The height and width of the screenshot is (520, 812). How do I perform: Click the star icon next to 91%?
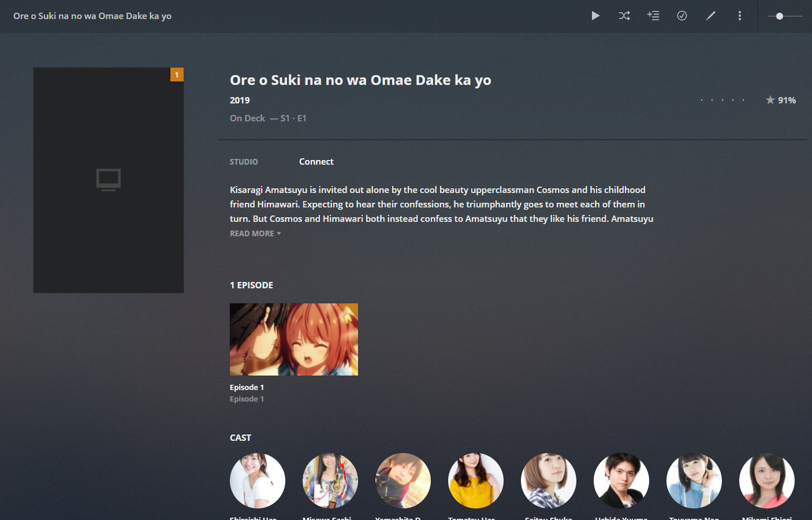pos(770,99)
